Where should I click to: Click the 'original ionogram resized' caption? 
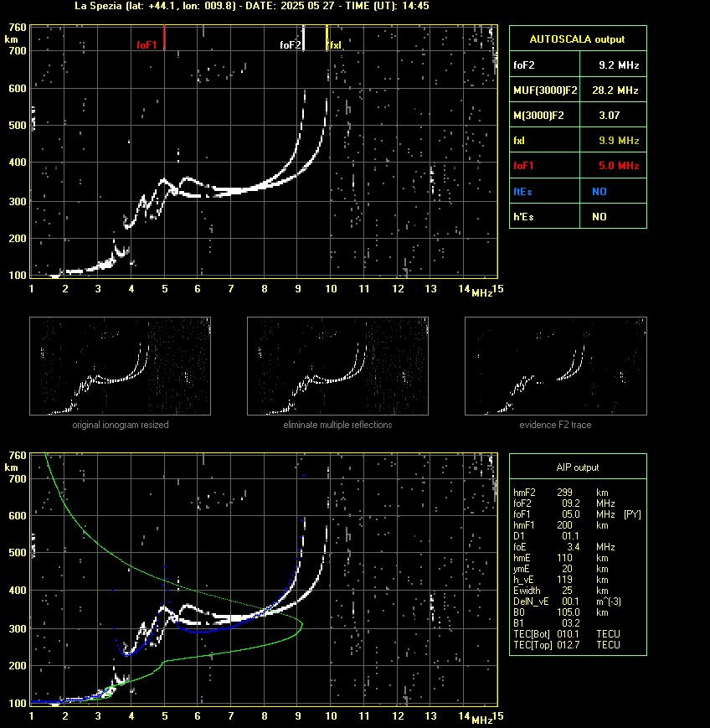point(121,425)
